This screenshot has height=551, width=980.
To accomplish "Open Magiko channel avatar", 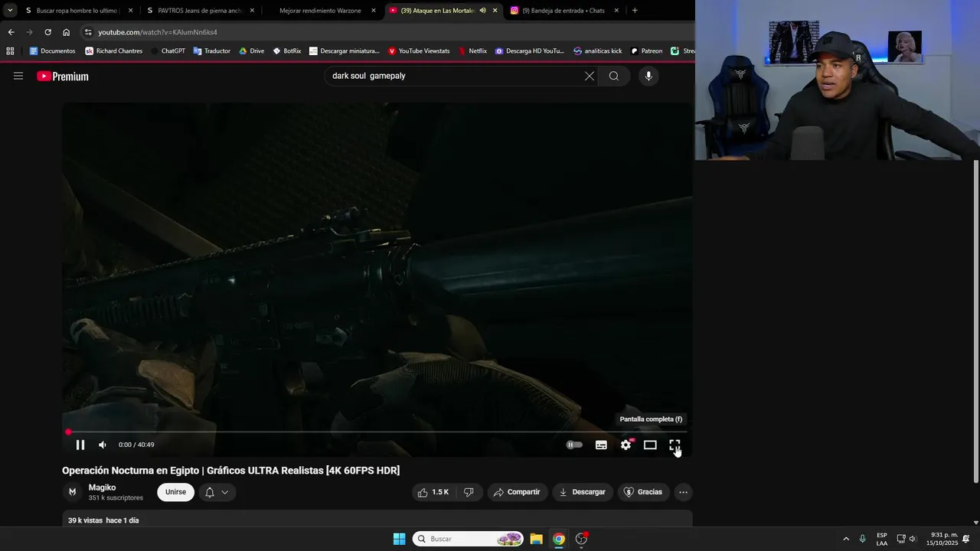I will pyautogui.click(x=73, y=492).
